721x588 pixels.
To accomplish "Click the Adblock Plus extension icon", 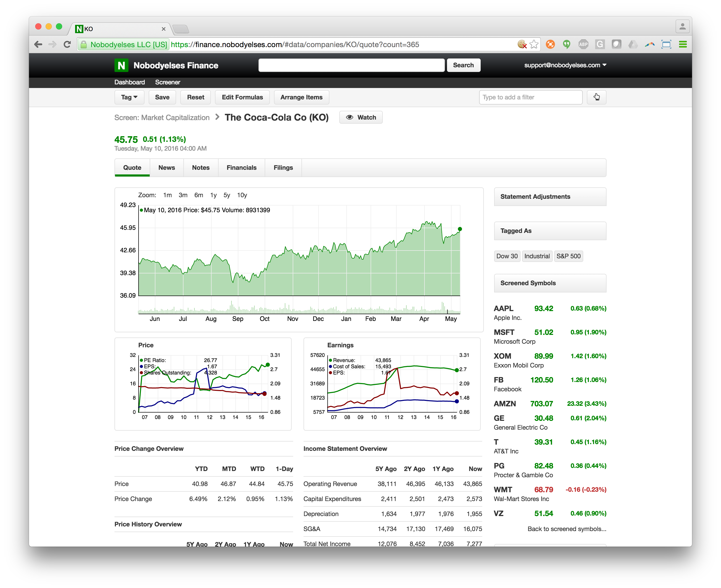I will [583, 44].
